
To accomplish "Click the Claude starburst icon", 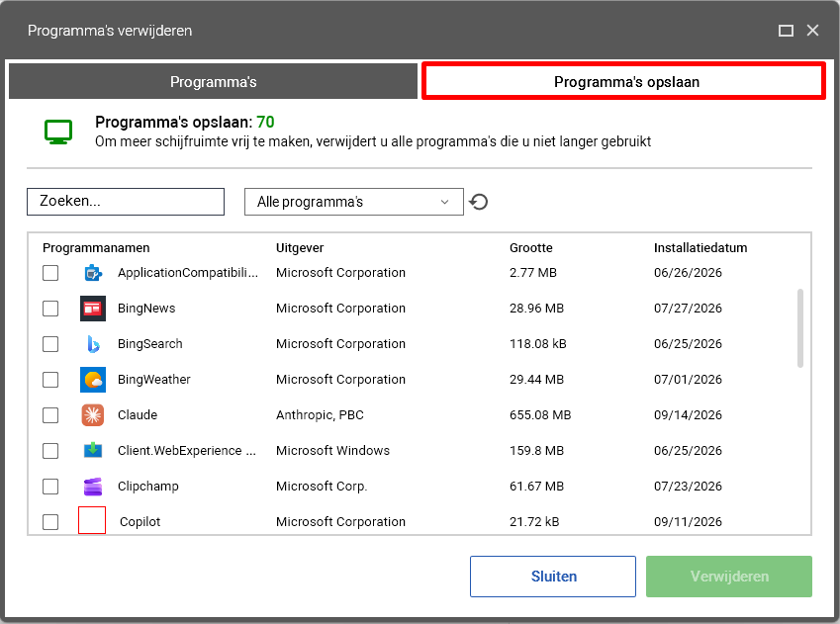I will (93, 415).
